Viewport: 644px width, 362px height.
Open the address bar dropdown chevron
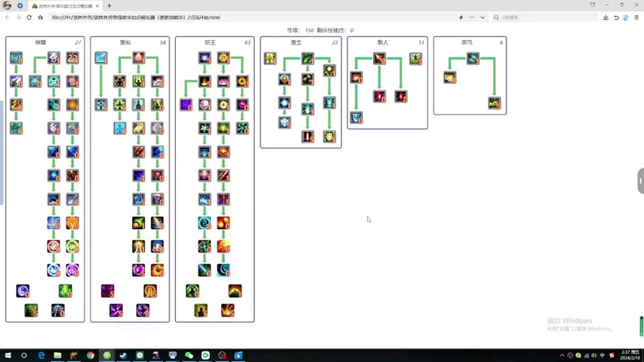(x=482, y=17)
